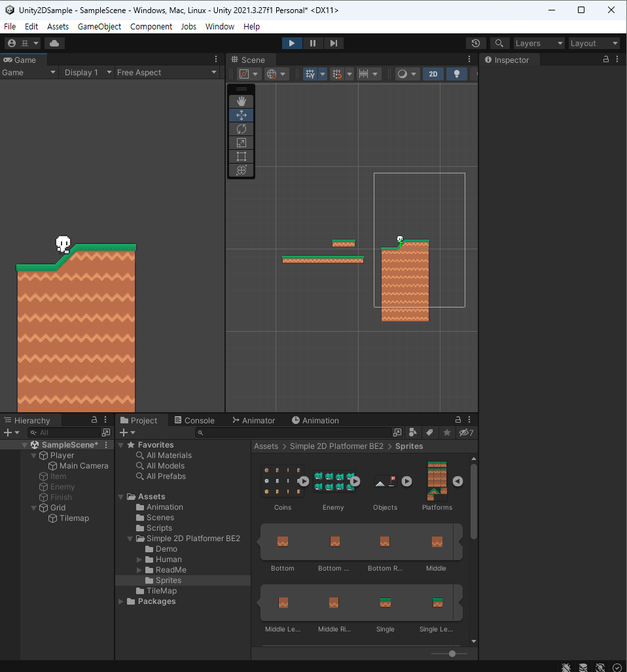Toggle the Project panel lock icon
This screenshot has height=672, width=627.
point(458,419)
